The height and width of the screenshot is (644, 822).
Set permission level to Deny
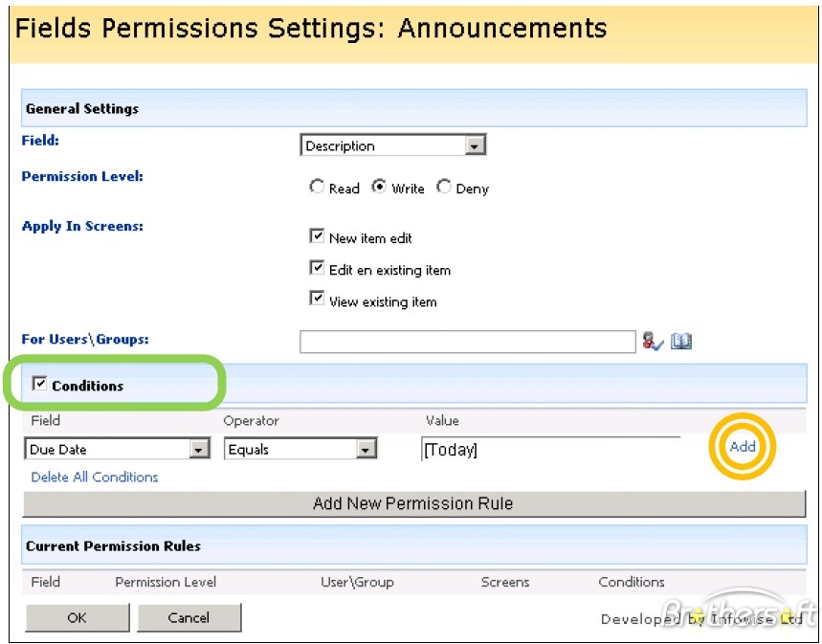(x=444, y=188)
